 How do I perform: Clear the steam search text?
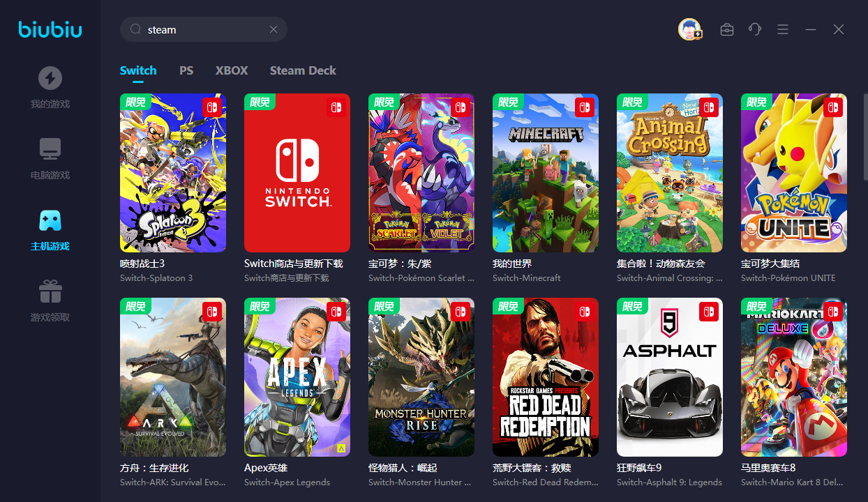coord(274,29)
